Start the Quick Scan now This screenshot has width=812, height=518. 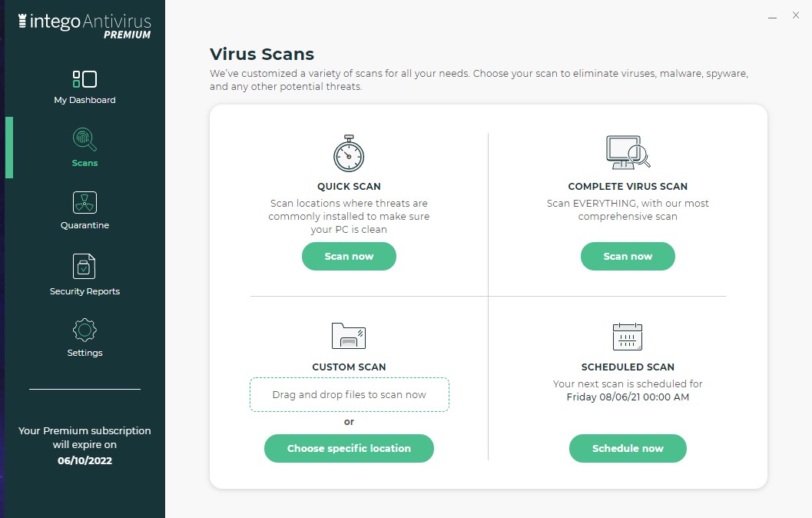349,257
